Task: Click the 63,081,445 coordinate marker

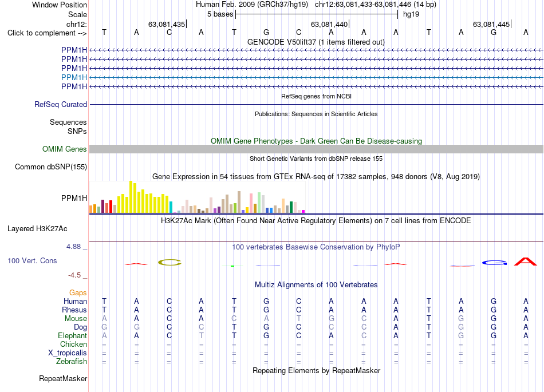Action: pos(492,24)
